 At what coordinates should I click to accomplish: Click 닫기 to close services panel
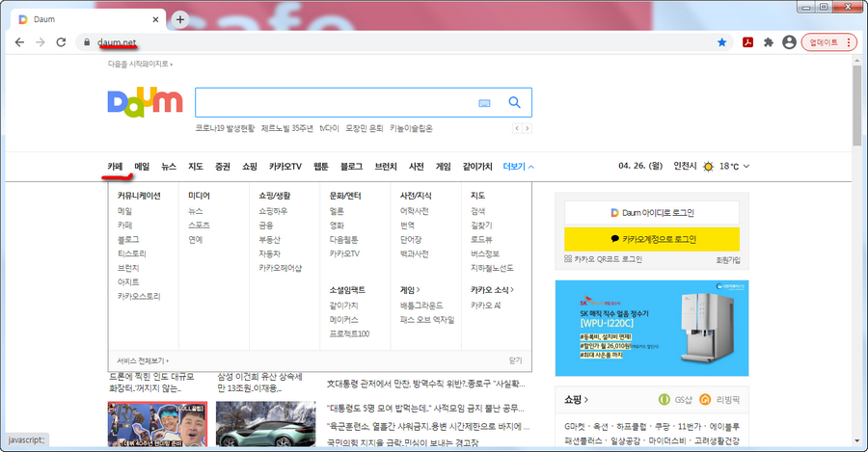coord(515,360)
